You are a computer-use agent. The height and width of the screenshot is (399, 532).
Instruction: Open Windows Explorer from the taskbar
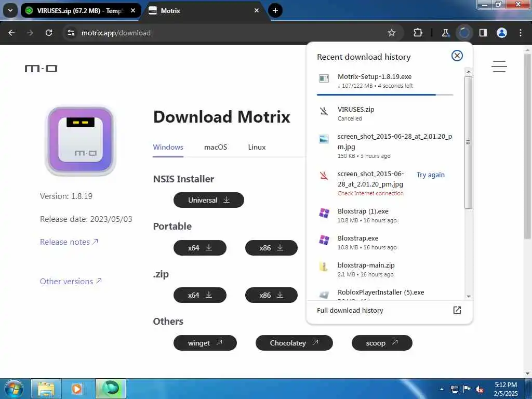coord(46,389)
